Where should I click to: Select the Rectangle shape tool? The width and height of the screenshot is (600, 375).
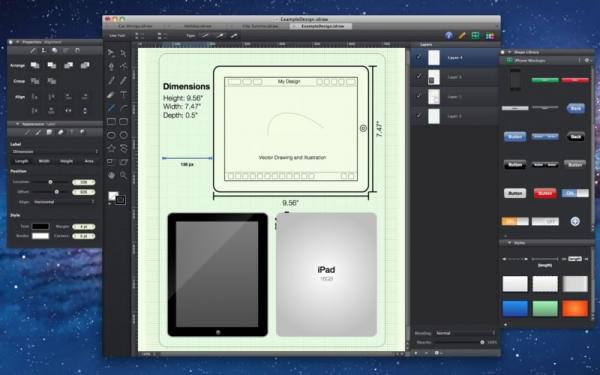111,122
